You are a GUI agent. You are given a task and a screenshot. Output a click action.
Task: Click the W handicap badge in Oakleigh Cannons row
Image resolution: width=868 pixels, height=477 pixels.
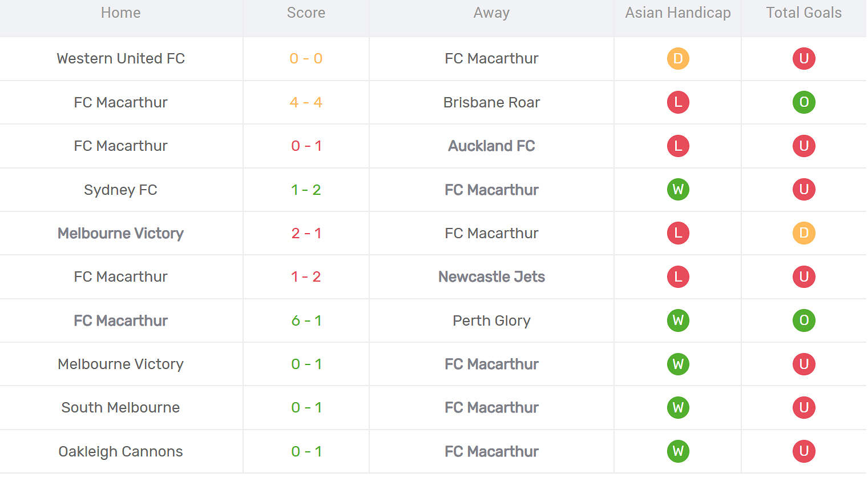(678, 451)
